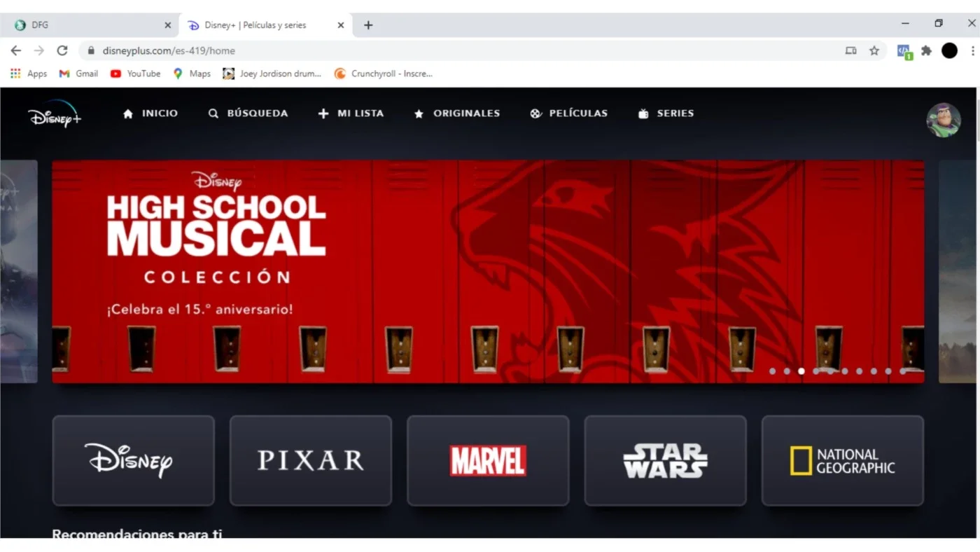Show previous carousel slide on left edge
The width and height of the screenshot is (980, 552).
[18, 272]
